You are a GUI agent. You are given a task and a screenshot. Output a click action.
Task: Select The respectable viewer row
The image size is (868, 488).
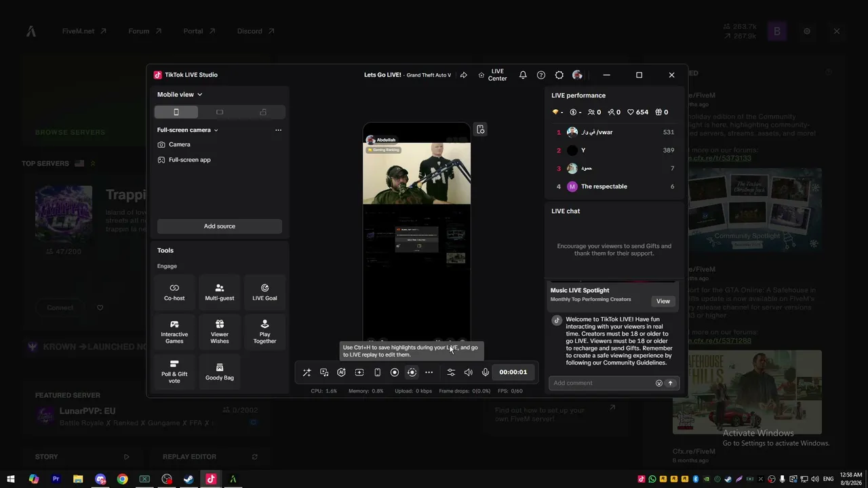tap(615, 186)
